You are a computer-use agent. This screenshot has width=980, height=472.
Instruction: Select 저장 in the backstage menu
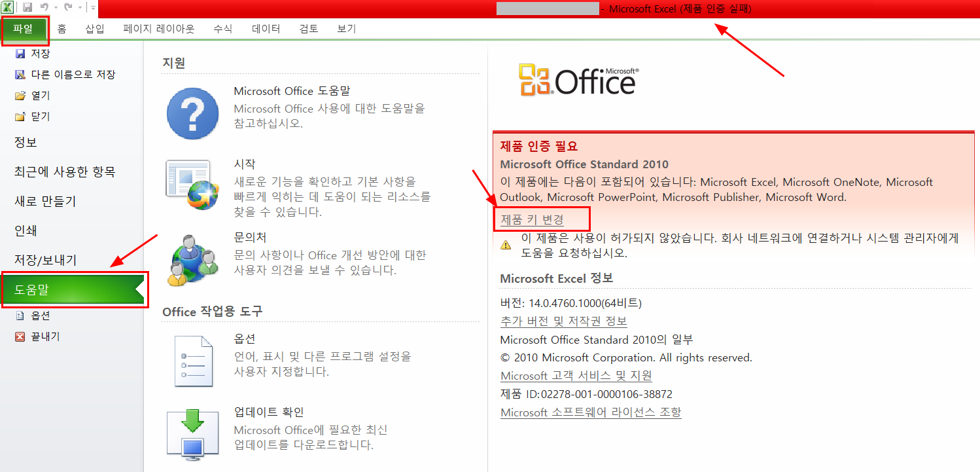click(x=41, y=54)
